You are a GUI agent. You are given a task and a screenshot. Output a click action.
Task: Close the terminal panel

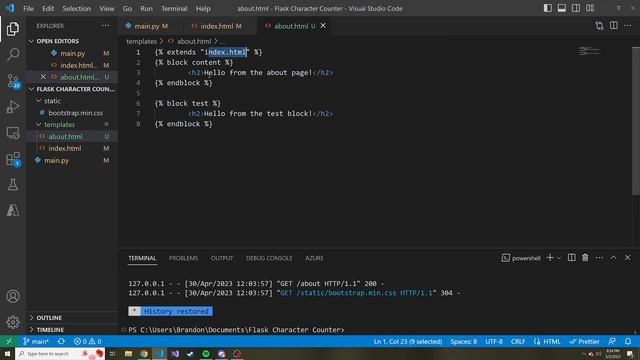(x=627, y=258)
